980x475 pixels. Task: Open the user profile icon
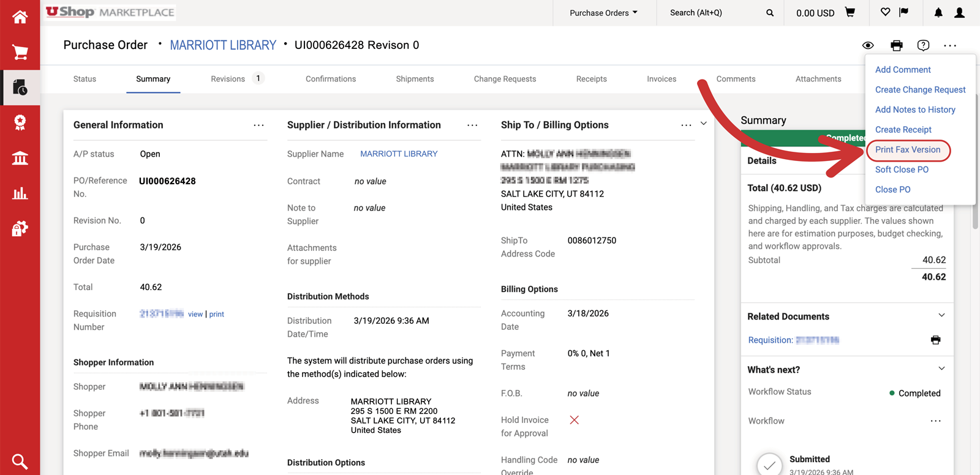[960, 12]
